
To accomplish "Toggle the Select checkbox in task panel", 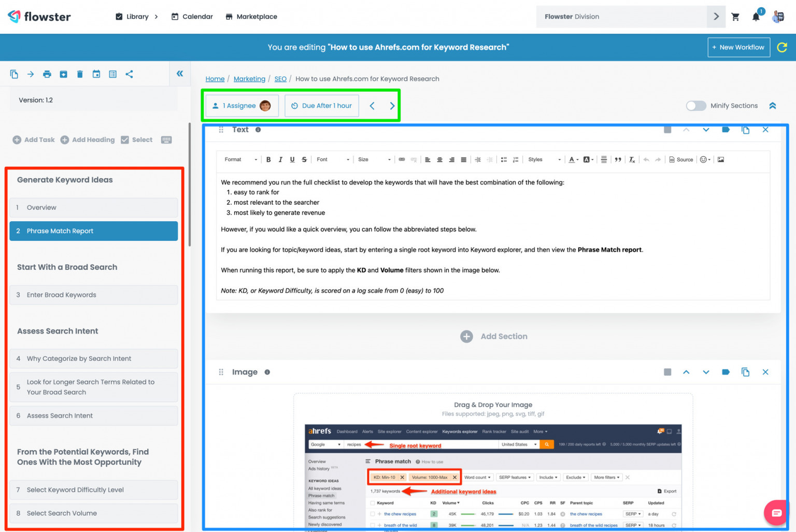I will (x=125, y=140).
